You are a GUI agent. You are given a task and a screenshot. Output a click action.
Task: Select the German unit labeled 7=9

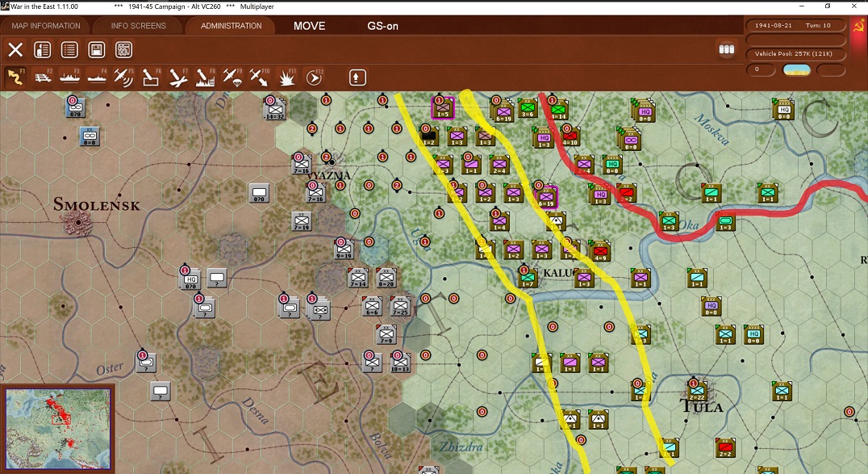point(386,333)
